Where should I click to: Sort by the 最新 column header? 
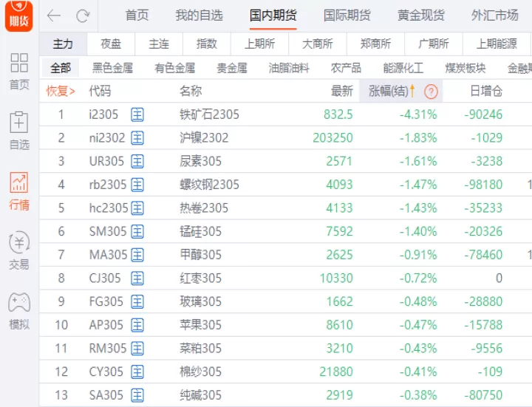342,92
